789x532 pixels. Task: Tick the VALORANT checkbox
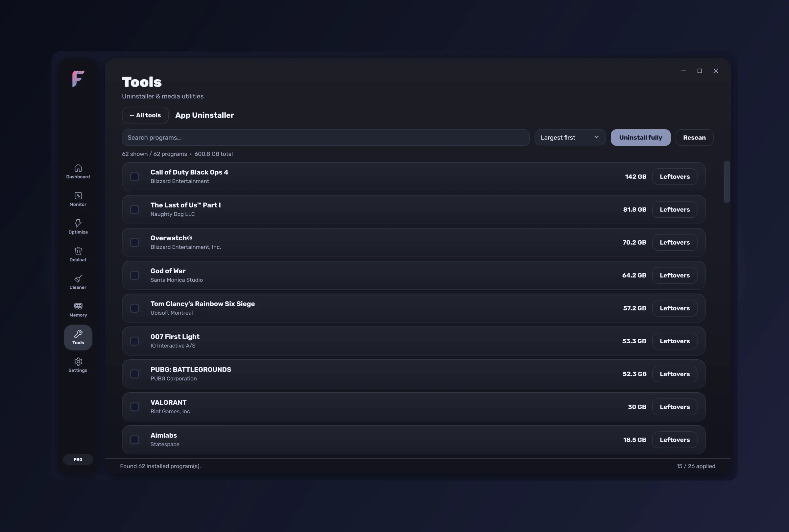click(135, 407)
